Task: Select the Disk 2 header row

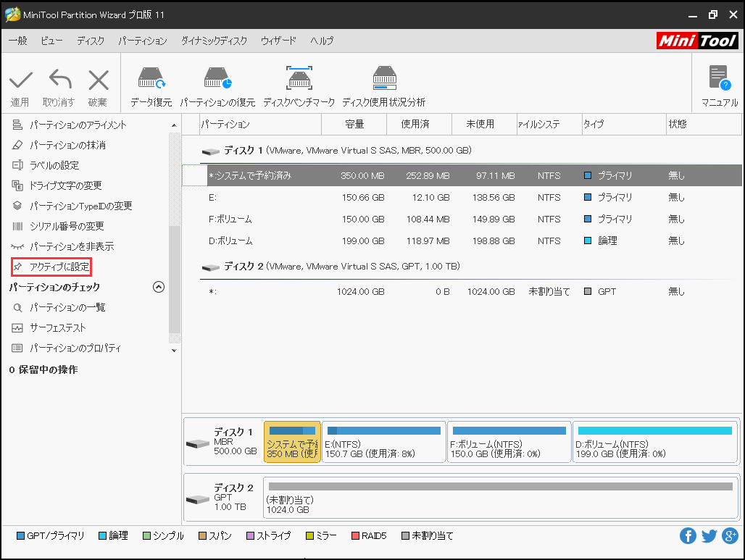Action: (x=462, y=267)
